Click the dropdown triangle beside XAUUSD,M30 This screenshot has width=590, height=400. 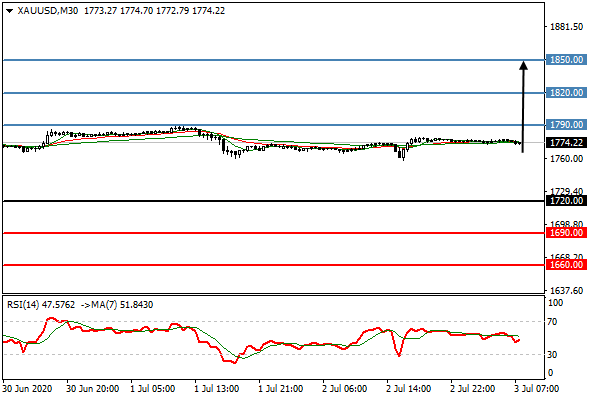10,11
